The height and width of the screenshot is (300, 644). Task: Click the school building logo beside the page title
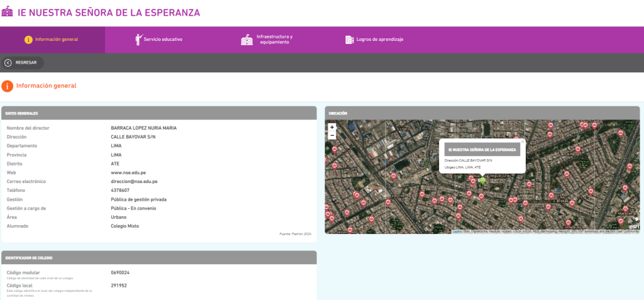8,12
